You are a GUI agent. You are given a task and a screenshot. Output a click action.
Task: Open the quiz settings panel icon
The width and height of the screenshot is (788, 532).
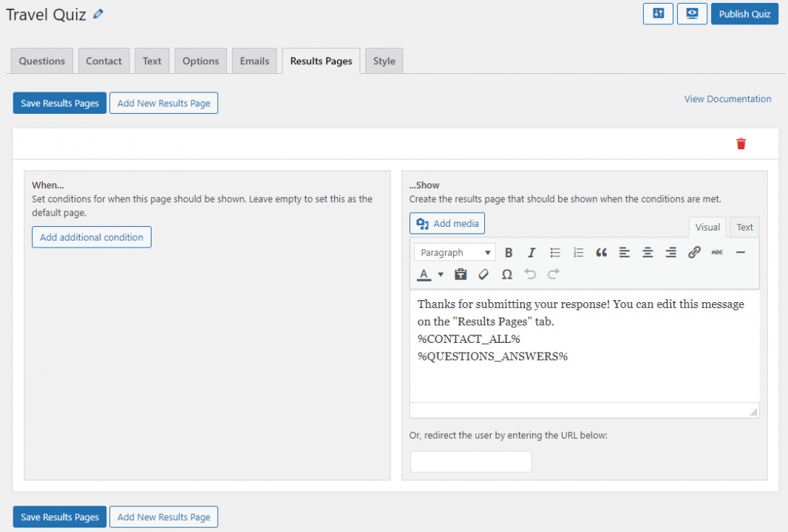[658, 13]
